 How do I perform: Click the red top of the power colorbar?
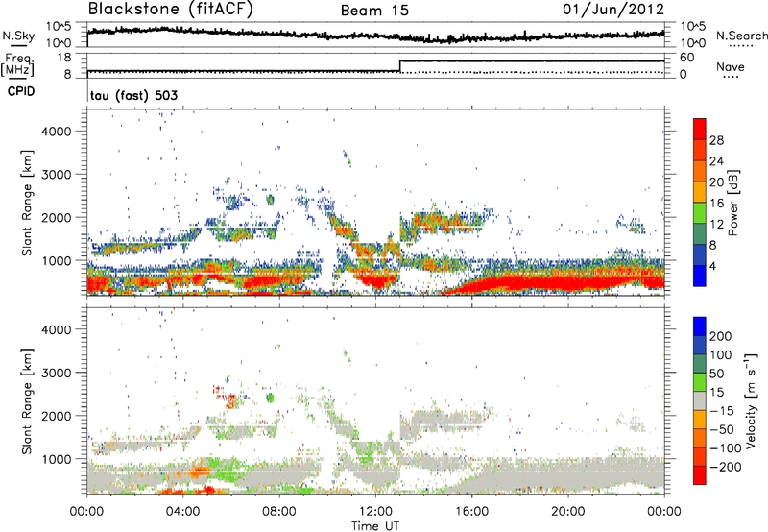[x=700, y=130]
